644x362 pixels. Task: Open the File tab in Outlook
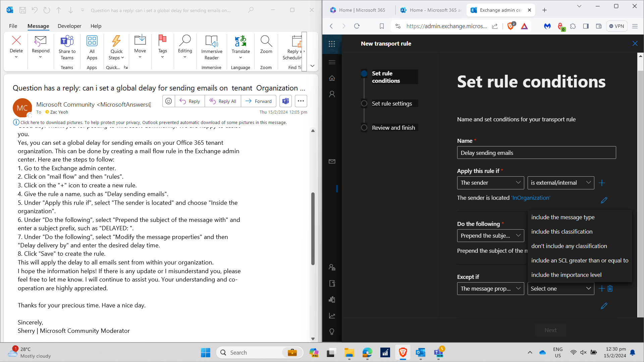coord(13,26)
